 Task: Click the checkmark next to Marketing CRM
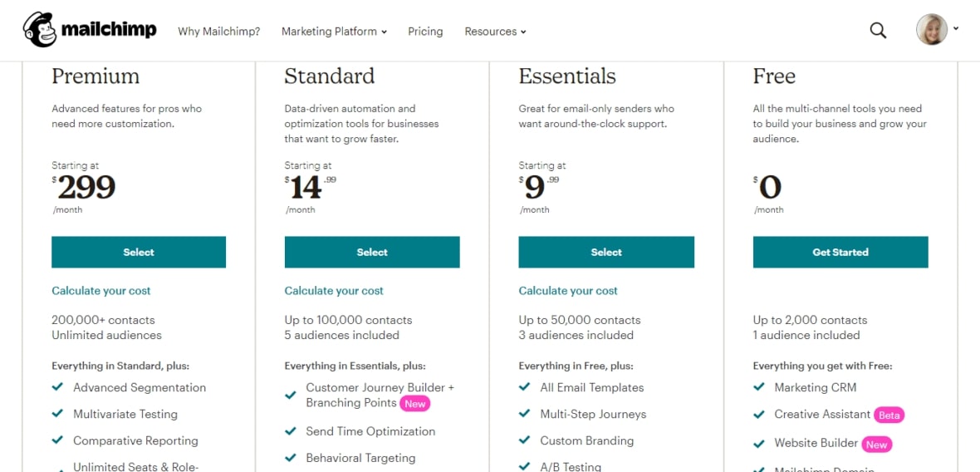759,387
